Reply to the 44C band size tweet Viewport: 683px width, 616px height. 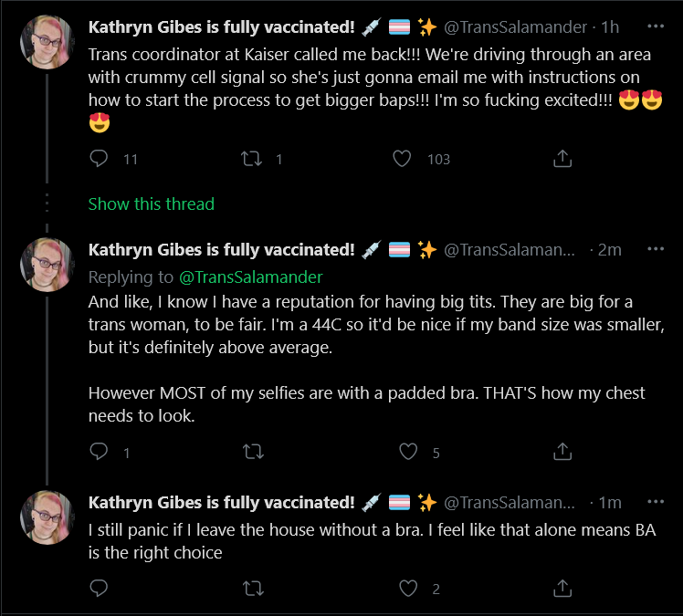click(x=99, y=452)
